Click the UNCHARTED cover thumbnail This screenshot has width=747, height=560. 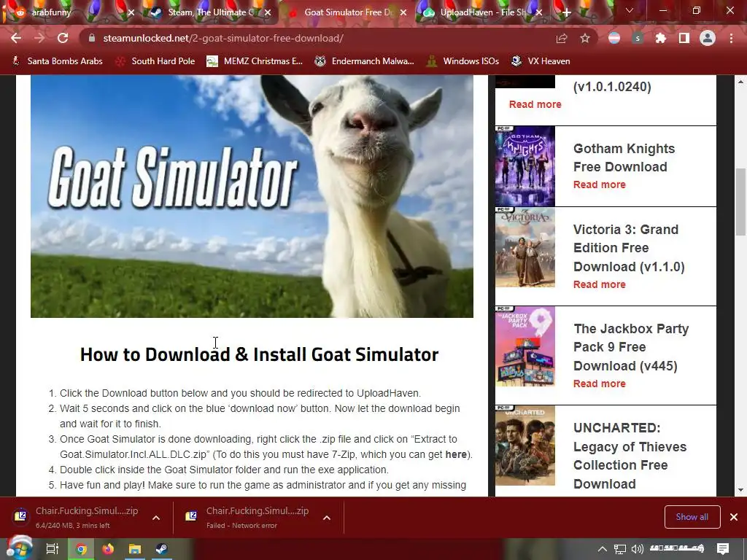[x=525, y=446]
